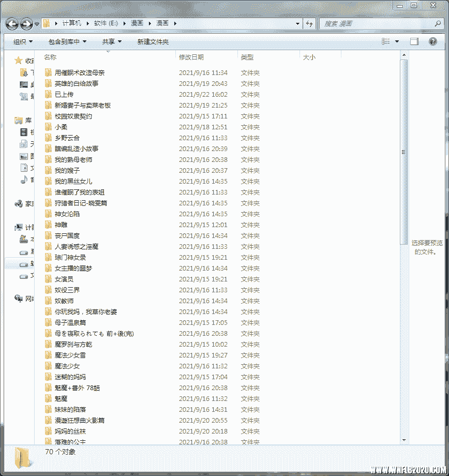449x476 pixels.
Task: Open the Libraries icon in the navigation pane
Action: (x=19, y=121)
